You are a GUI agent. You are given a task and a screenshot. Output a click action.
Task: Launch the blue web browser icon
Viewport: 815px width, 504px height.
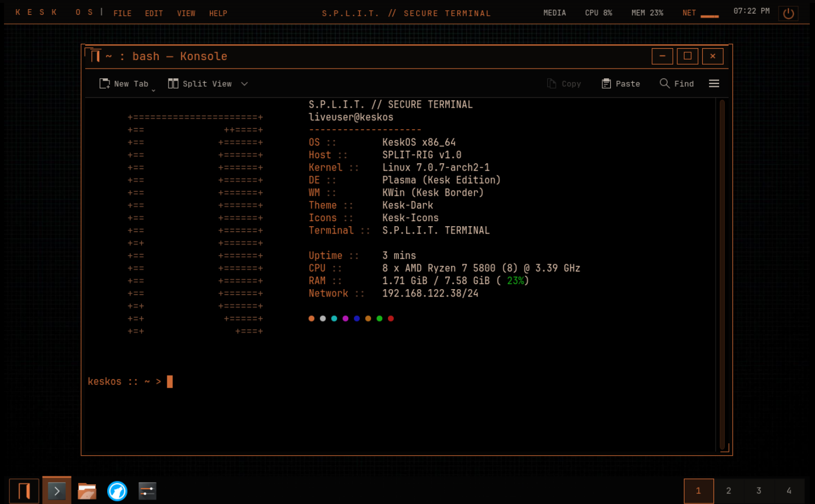click(117, 491)
